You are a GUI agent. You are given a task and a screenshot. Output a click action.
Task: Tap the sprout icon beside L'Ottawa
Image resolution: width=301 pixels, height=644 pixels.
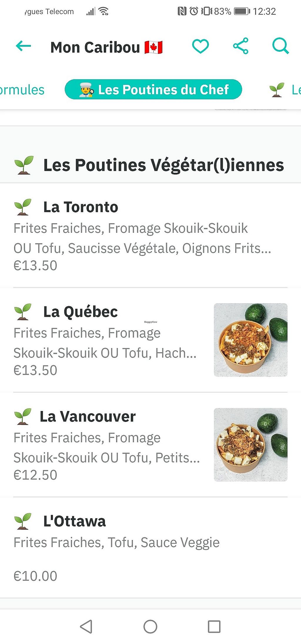point(23,521)
